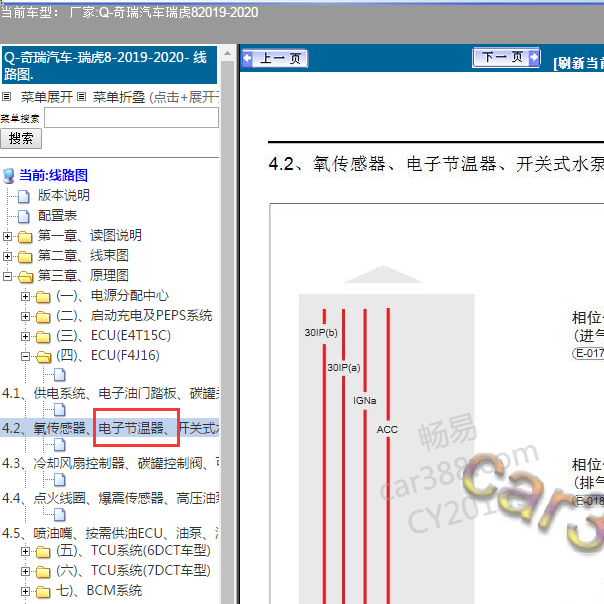Click folder icon of (六)、TCU系统(7DCT车型)
Image resolution: width=604 pixels, height=604 pixels.
[x=43, y=572]
